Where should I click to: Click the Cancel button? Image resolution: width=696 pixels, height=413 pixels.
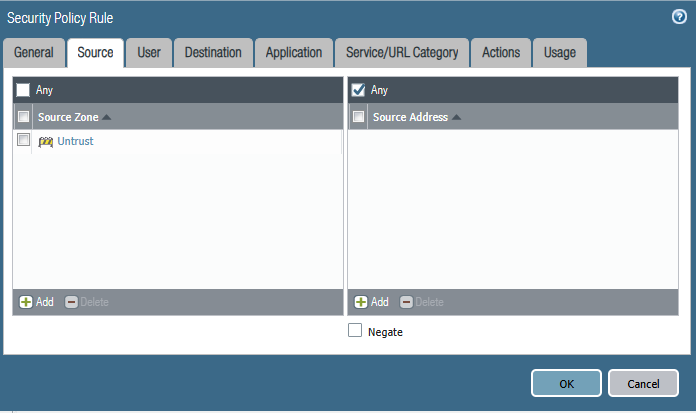(x=643, y=383)
